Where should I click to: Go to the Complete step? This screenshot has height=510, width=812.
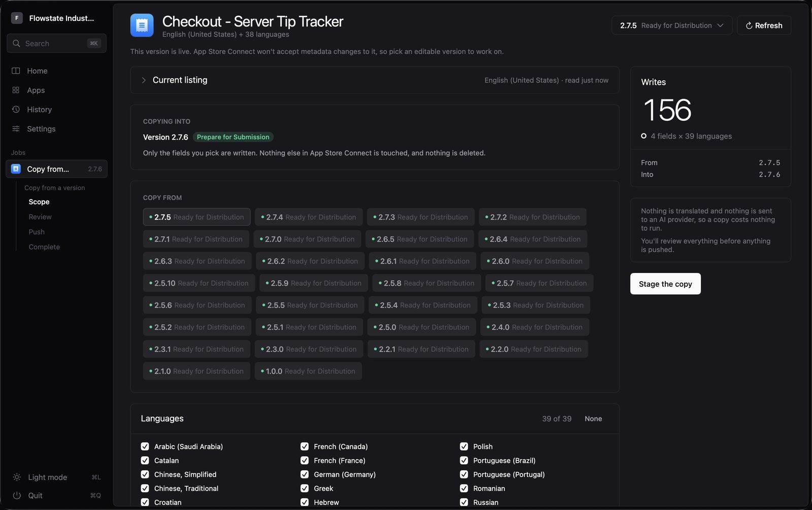click(44, 247)
